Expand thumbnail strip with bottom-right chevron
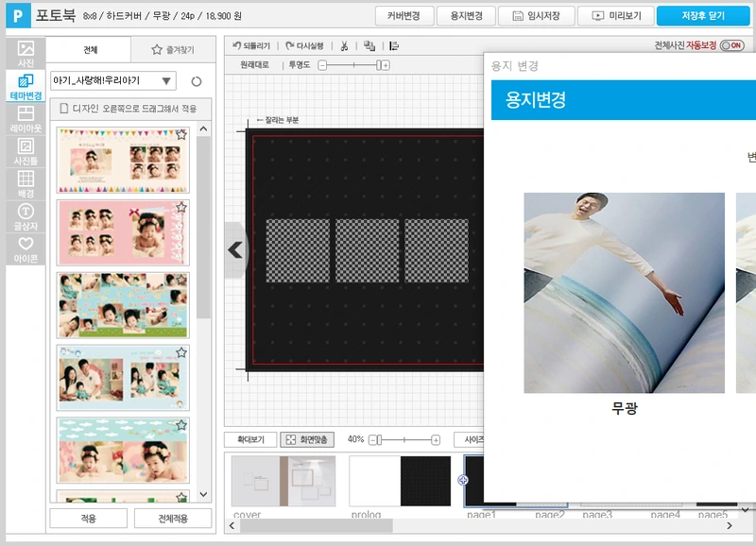 click(x=745, y=509)
